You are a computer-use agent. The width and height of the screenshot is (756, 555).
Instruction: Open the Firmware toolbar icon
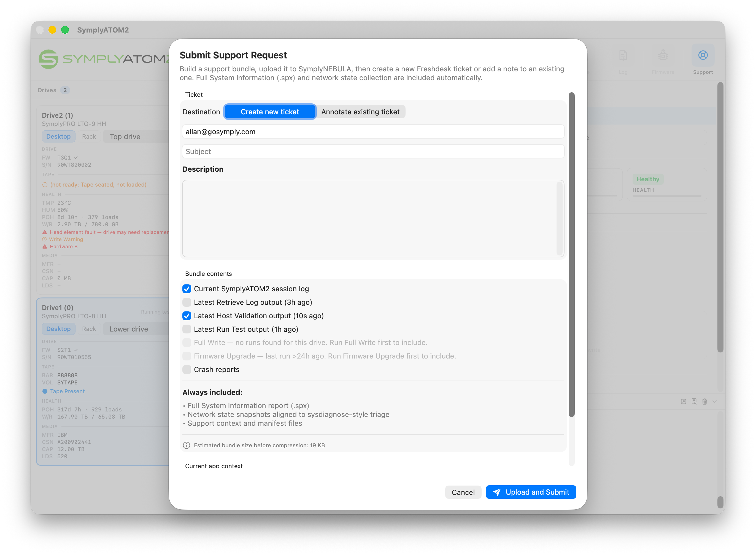(x=663, y=55)
